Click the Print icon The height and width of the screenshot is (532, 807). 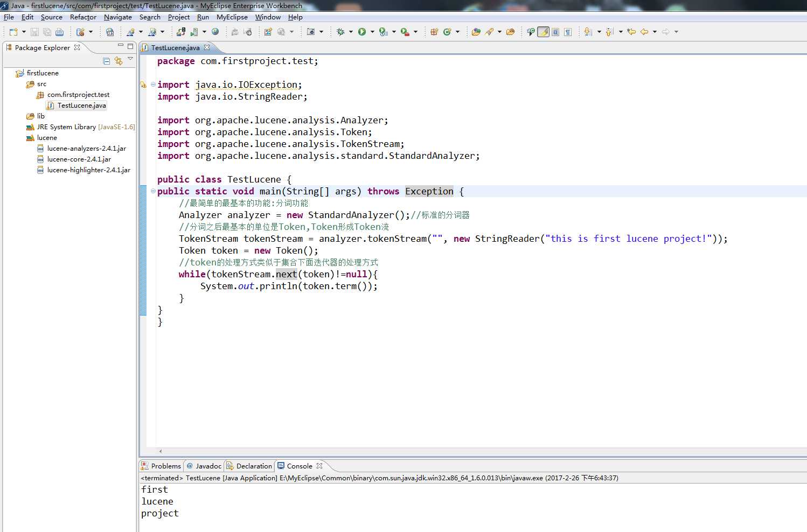tap(59, 32)
